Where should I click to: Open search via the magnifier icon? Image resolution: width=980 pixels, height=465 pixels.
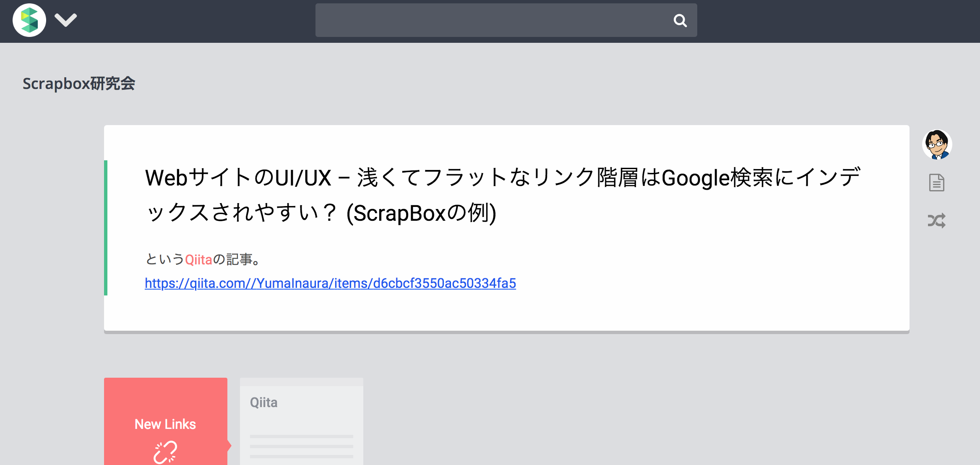coord(680,20)
